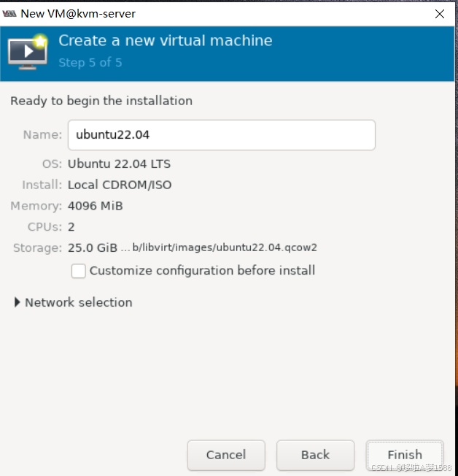Click the storage path ending ubuntu22.04.qcow2
Image resolution: width=458 pixels, height=476 pixels.
pos(219,247)
